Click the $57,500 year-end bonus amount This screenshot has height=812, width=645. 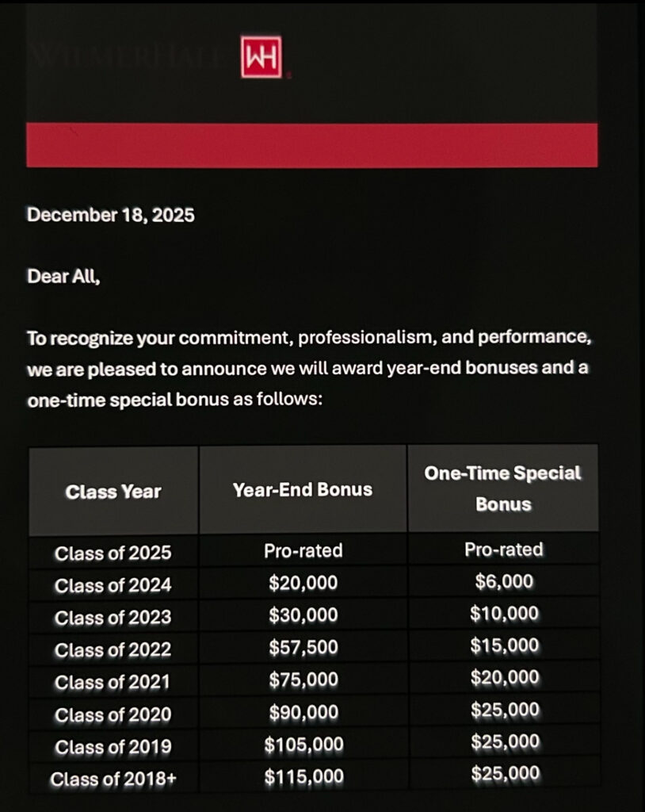303,648
